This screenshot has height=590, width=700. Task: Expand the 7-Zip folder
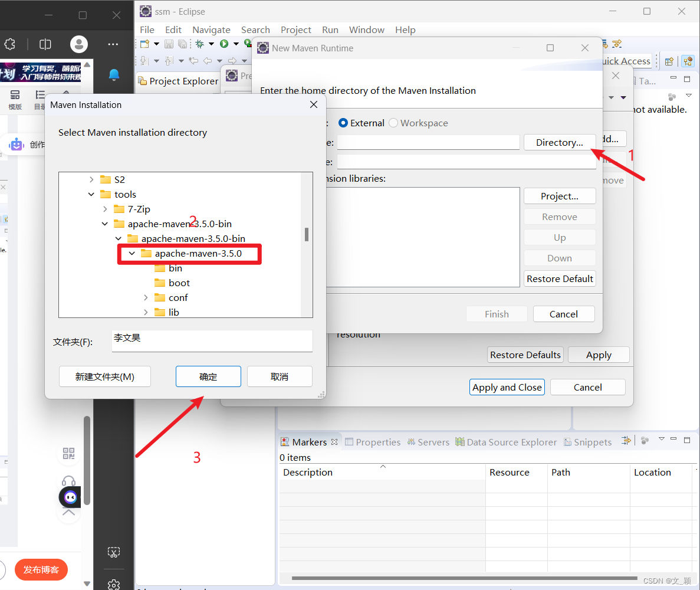coord(104,209)
